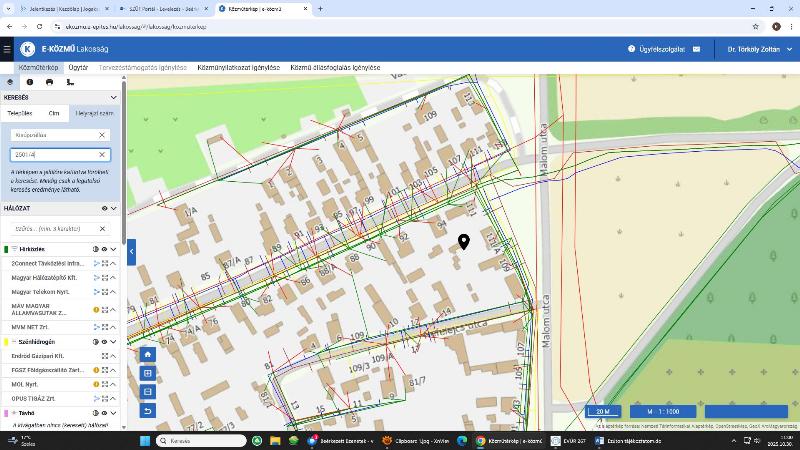The width and height of the screenshot is (800, 450).
Task: Select the Cím search tab
Action: click(54, 113)
